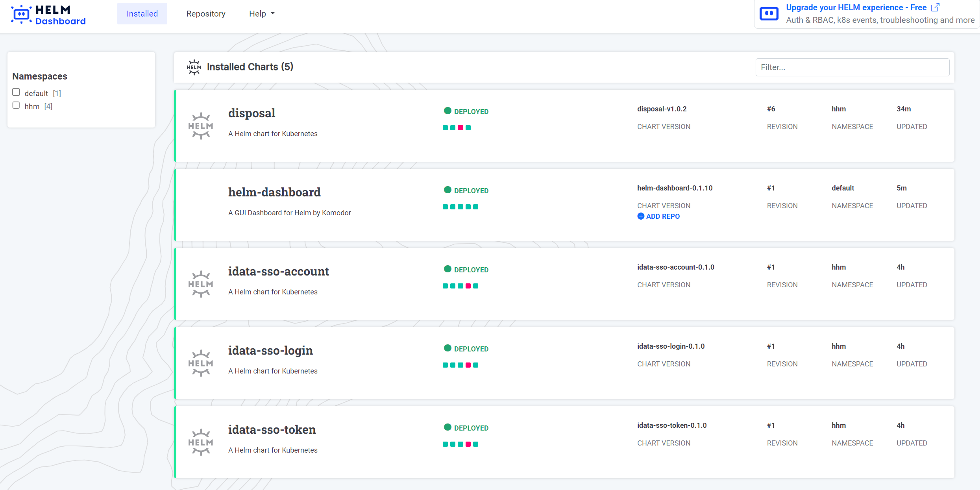Click the Helm Dashboard robot logo
This screenshot has height=490, width=980.
[x=21, y=15]
